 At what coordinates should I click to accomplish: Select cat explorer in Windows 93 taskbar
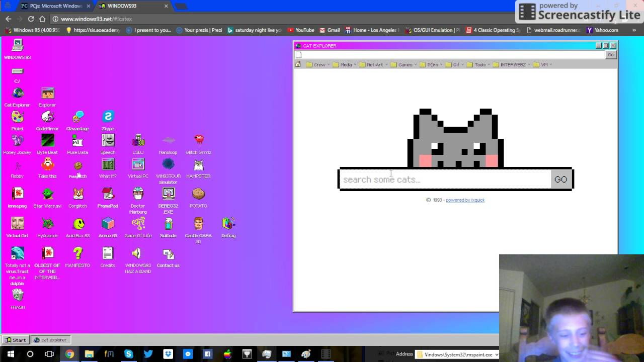51,340
